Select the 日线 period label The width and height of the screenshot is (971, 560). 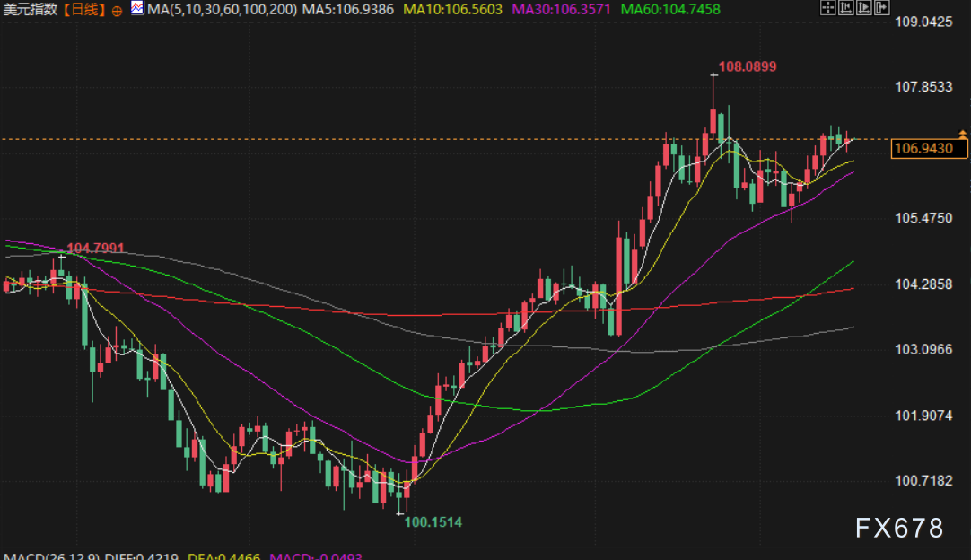tap(83, 9)
